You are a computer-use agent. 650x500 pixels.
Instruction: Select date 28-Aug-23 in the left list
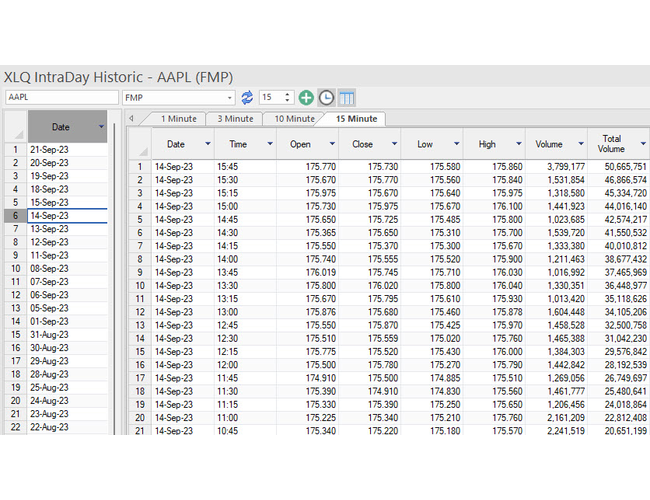tap(67, 374)
